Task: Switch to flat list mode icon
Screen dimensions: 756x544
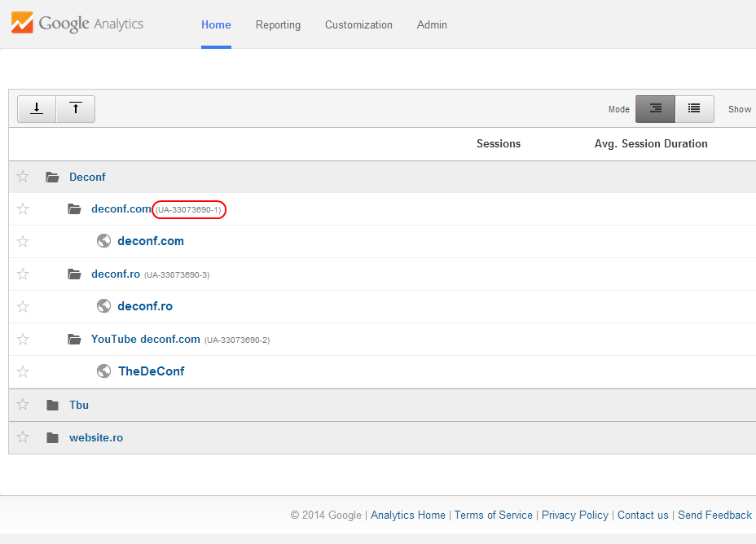Action: click(x=694, y=109)
